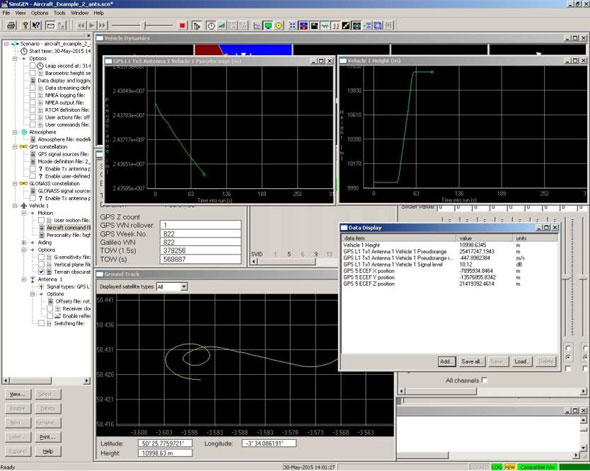Click the clock timer toolbar icon
This screenshot has height=471, width=590.
(211, 26)
